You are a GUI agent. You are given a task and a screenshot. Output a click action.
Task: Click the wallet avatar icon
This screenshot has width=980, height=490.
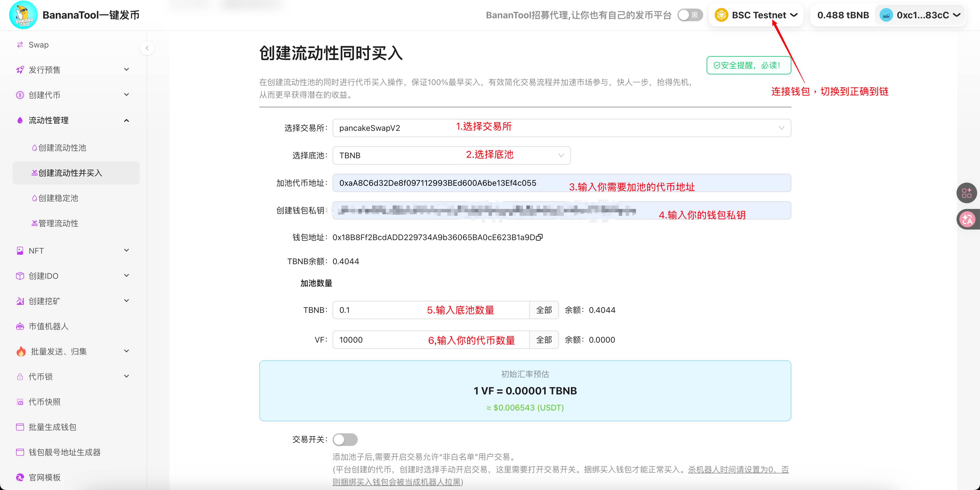point(886,15)
